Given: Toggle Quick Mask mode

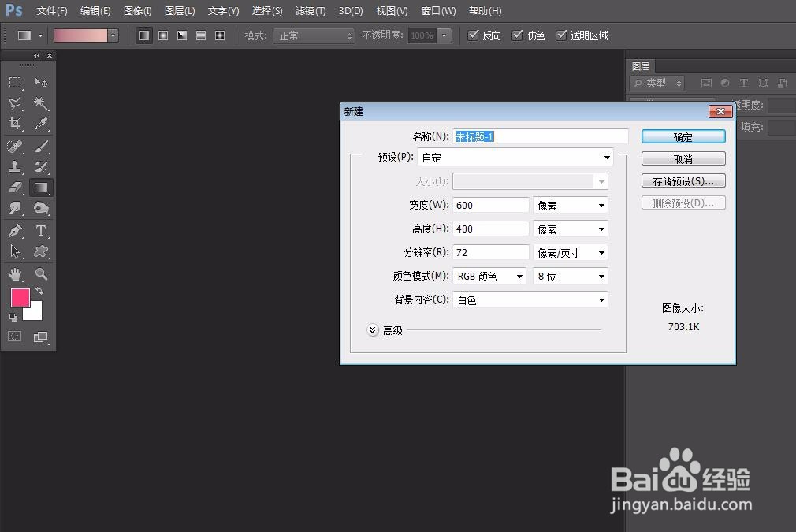Looking at the screenshot, I should 15,337.
